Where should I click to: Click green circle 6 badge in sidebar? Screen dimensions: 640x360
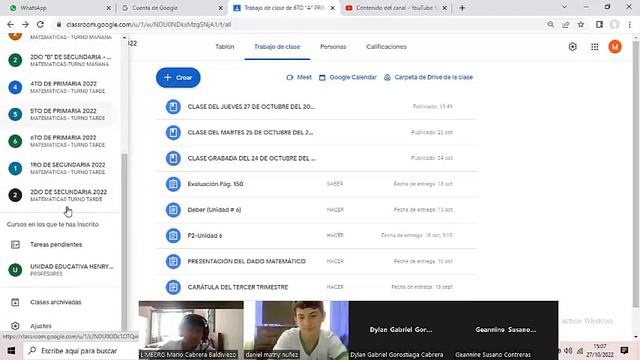pyautogui.click(x=15, y=141)
